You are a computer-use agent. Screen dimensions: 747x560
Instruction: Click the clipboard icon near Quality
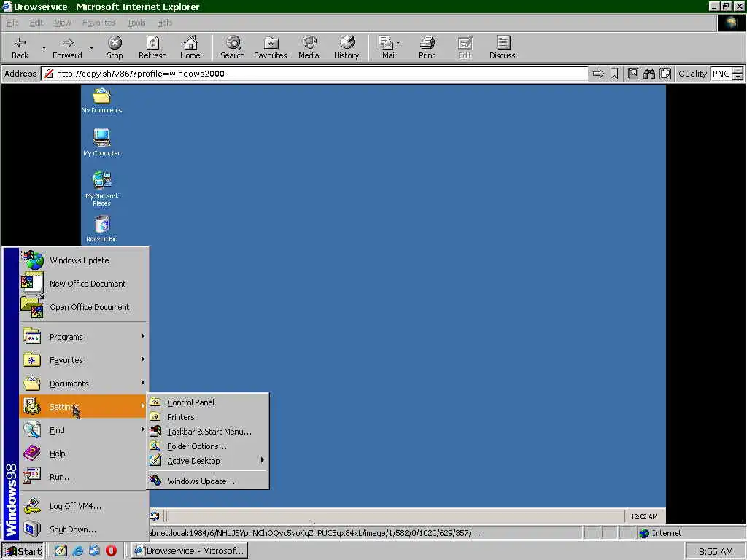click(665, 74)
